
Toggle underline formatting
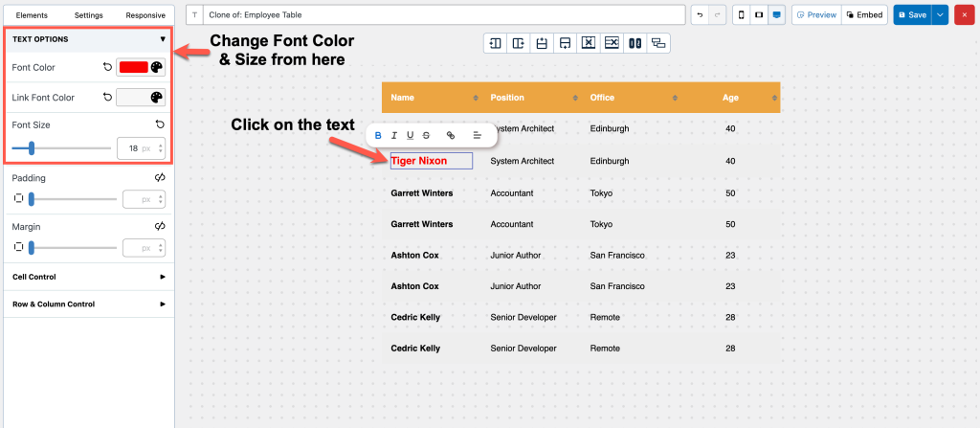point(411,135)
